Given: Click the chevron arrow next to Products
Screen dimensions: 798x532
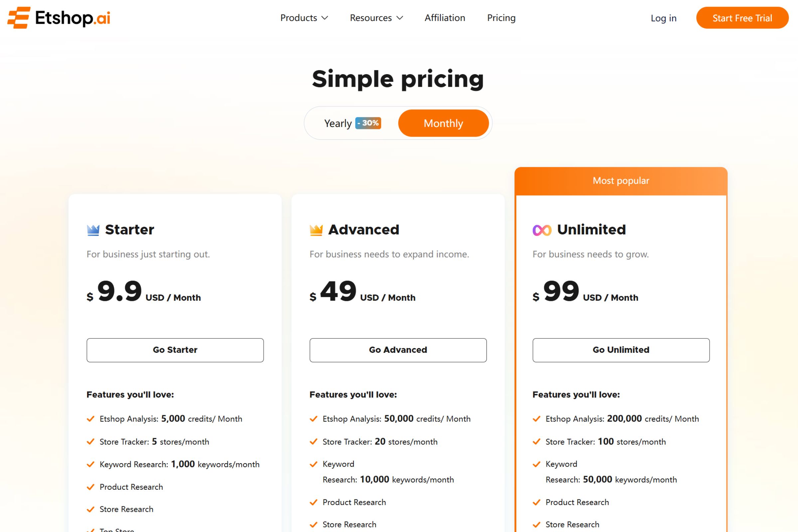Looking at the screenshot, I should 325,18.
